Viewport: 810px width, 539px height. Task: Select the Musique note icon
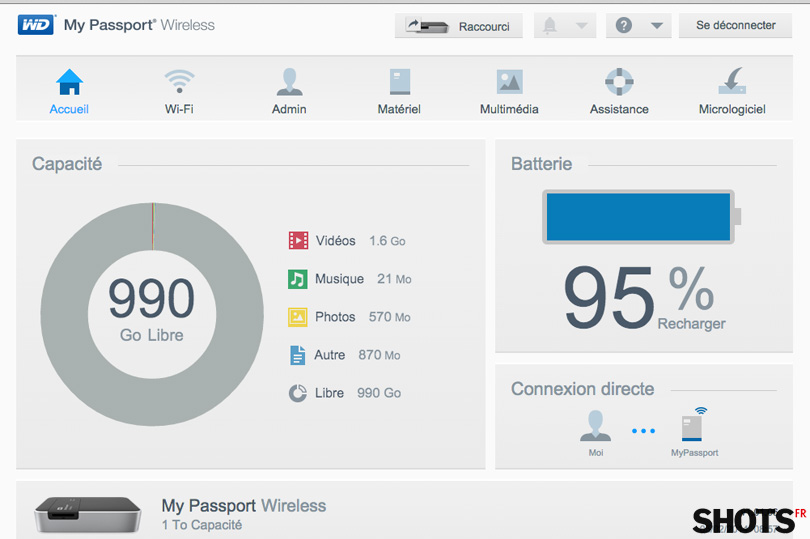click(298, 279)
